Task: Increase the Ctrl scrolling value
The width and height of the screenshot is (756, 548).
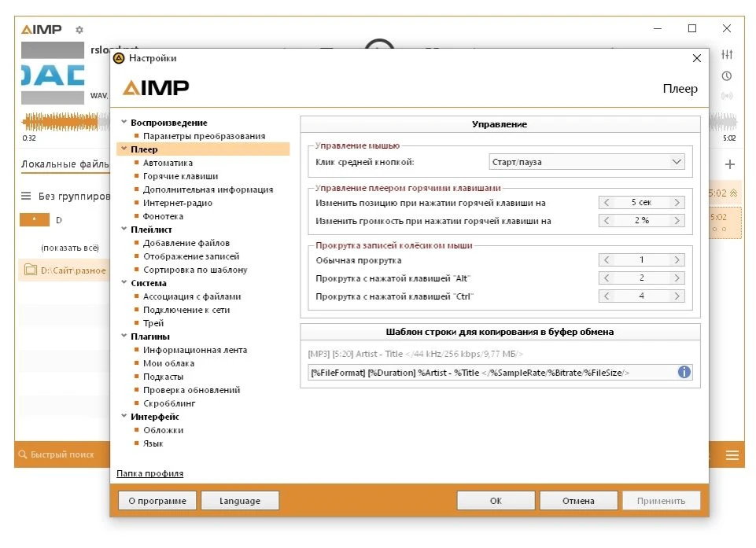Action: pyautogui.click(x=677, y=296)
